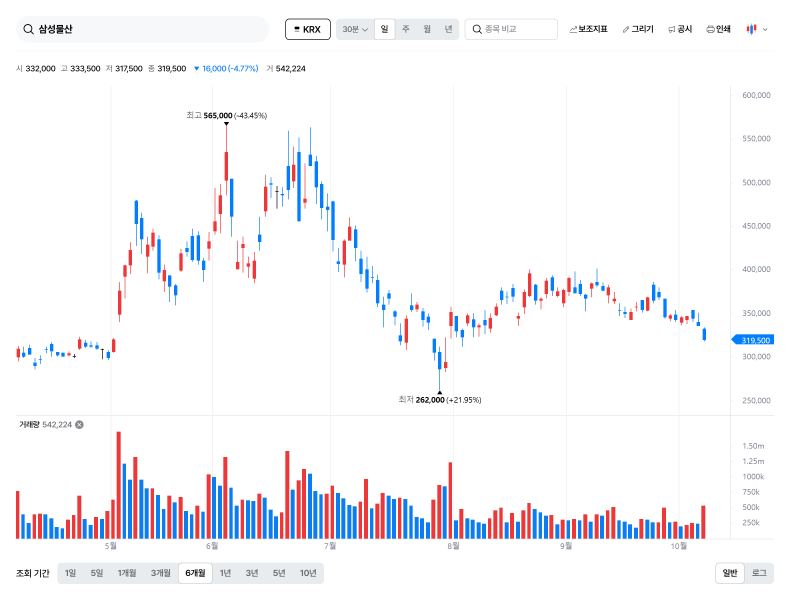Expand the 30분 interval dropdown
The image size is (800, 600).
pos(355,29)
